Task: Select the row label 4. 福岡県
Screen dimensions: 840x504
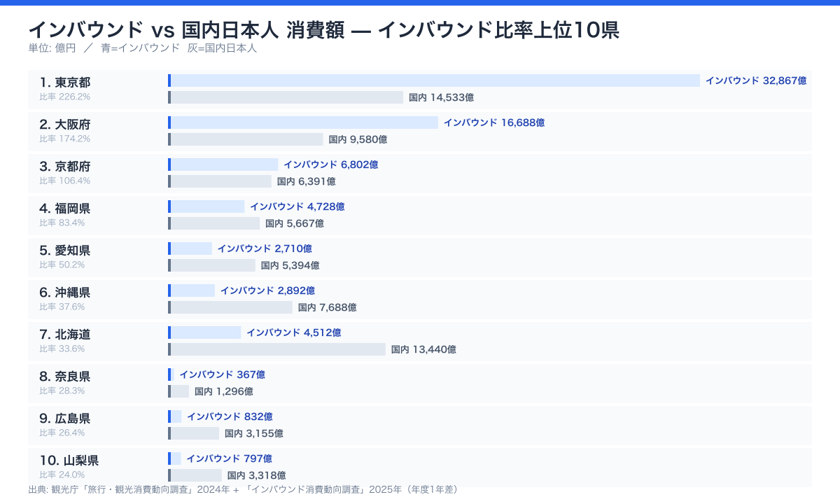Action: click(x=65, y=208)
